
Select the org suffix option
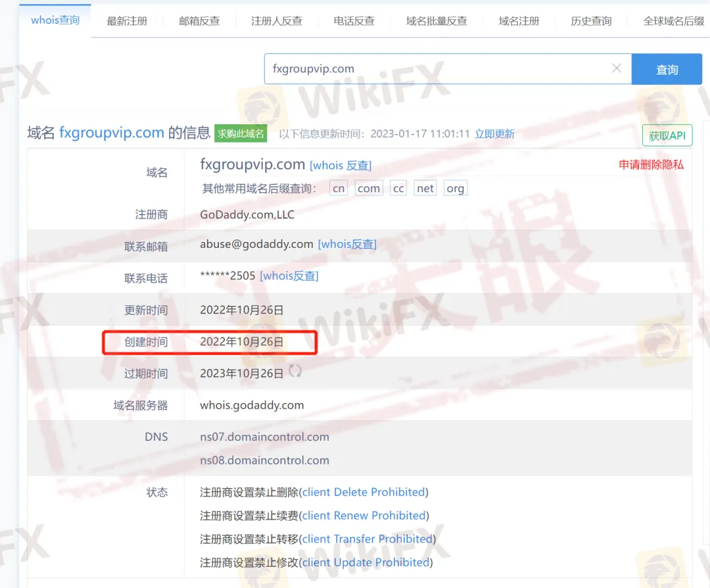(x=455, y=188)
